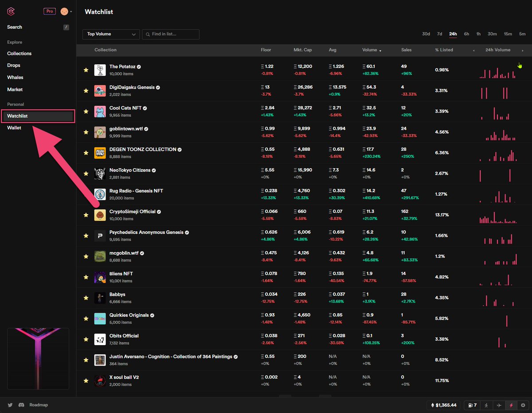532x413 pixels.
Task: Click the app logo in the sidebar
Action: (11, 11)
